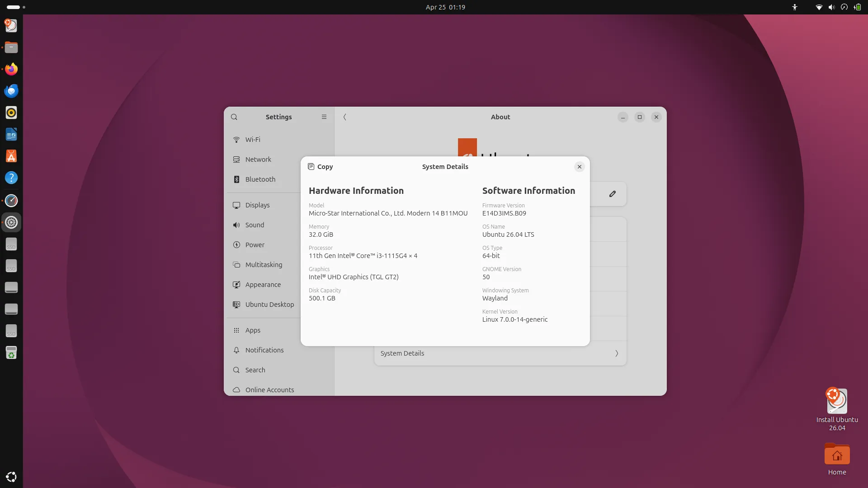Click the search icon in Settings

tap(234, 117)
